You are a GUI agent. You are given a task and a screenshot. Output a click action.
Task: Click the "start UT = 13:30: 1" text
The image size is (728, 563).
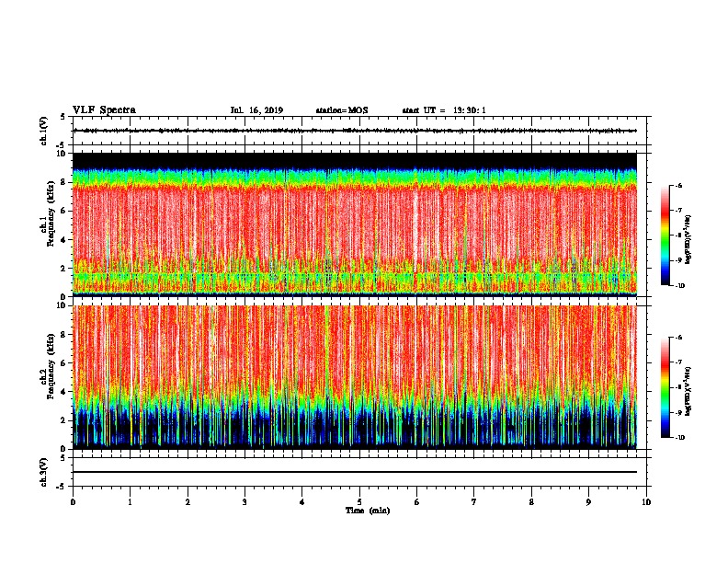coord(444,110)
